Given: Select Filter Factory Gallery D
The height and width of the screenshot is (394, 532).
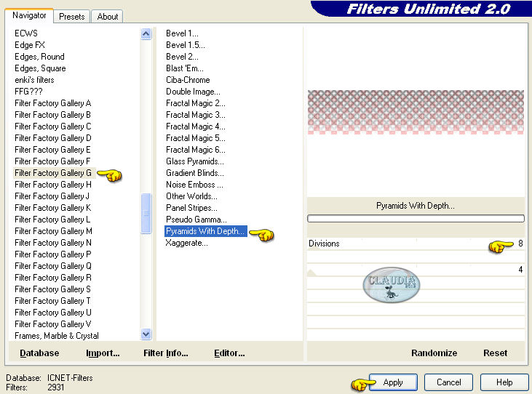Looking at the screenshot, I should click(53, 138).
